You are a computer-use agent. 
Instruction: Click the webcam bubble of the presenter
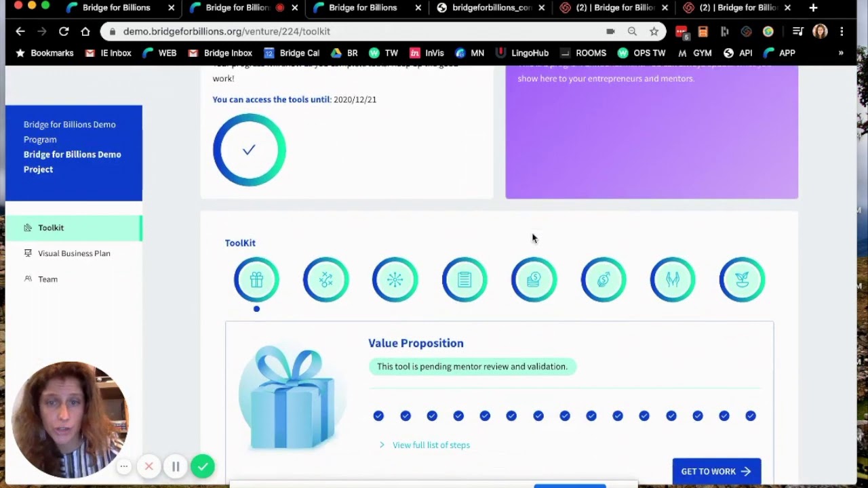[x=70, y=420]
